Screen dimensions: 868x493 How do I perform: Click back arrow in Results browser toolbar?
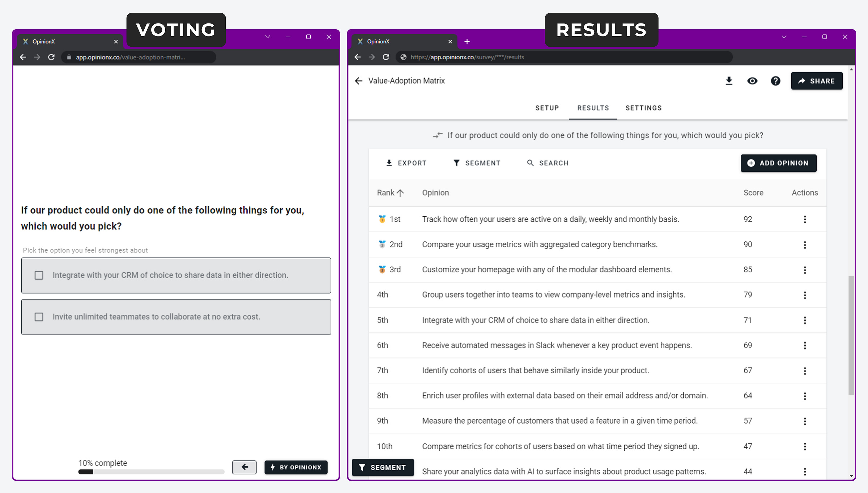[358, 57]
